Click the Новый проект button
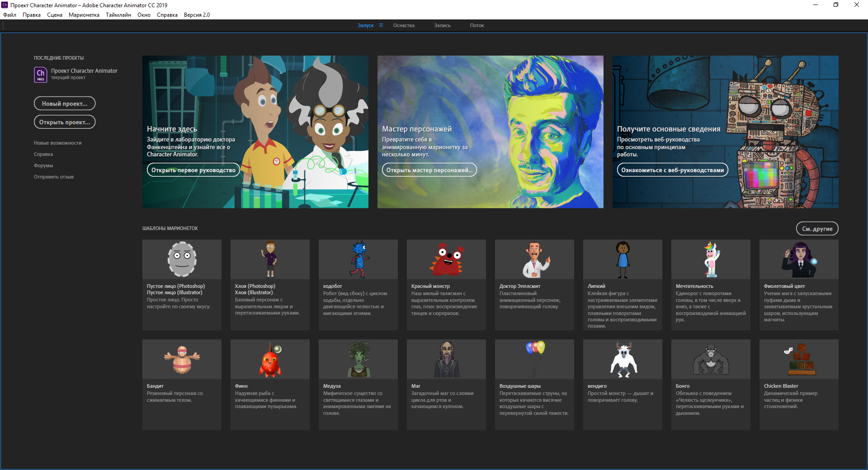868x470 pixels. [x=65, y=103]
